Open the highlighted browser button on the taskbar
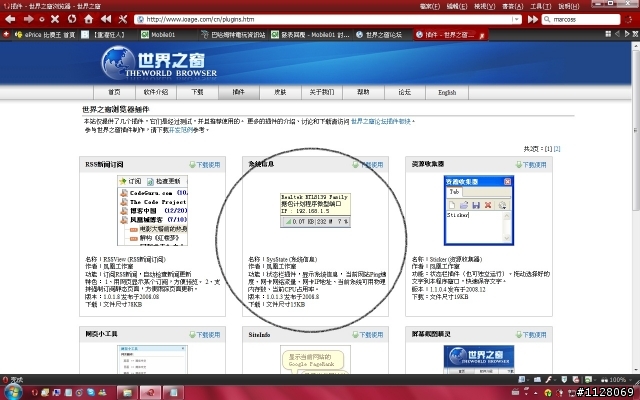This screenshot has height=400, width=640. 150,393
